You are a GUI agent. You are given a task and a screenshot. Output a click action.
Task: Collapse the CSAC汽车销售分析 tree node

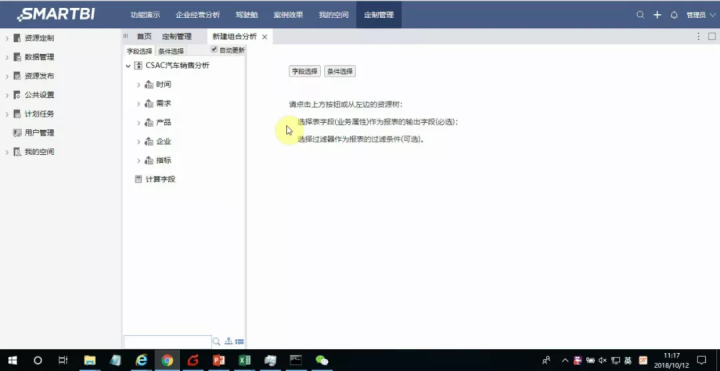tap(128, 66)
